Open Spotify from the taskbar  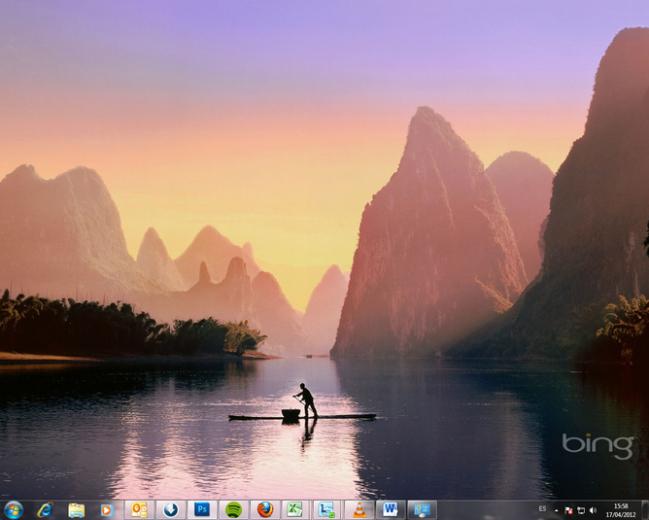point(233,510)
